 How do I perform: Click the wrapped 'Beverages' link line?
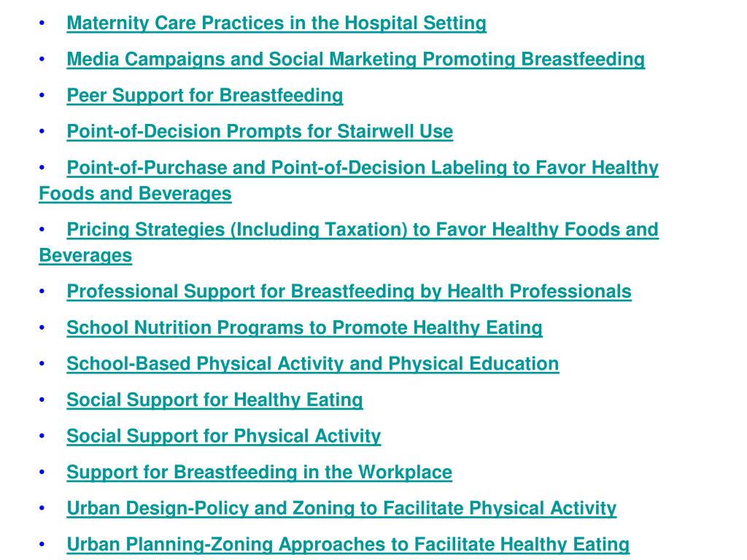[x=86, y=256]
